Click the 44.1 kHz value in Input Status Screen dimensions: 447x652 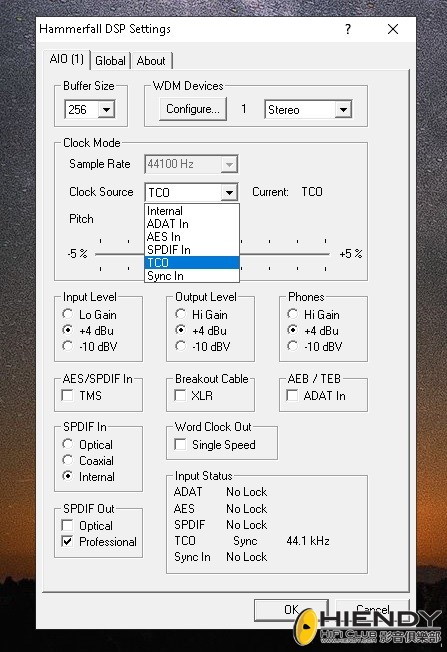(308, 541)
